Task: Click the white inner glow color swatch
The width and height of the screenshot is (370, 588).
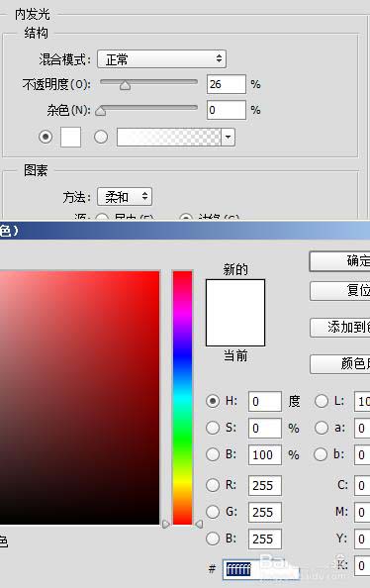Action: tap(70, 137)
